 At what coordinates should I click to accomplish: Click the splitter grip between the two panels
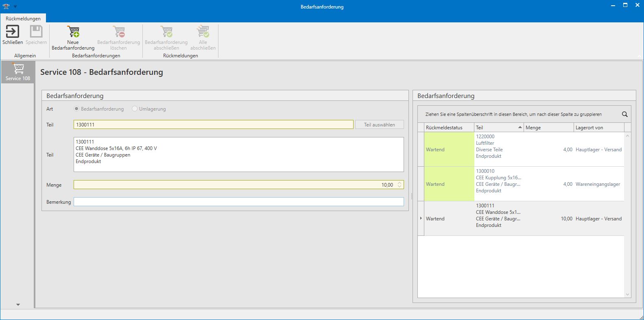[x=411, y=196]
